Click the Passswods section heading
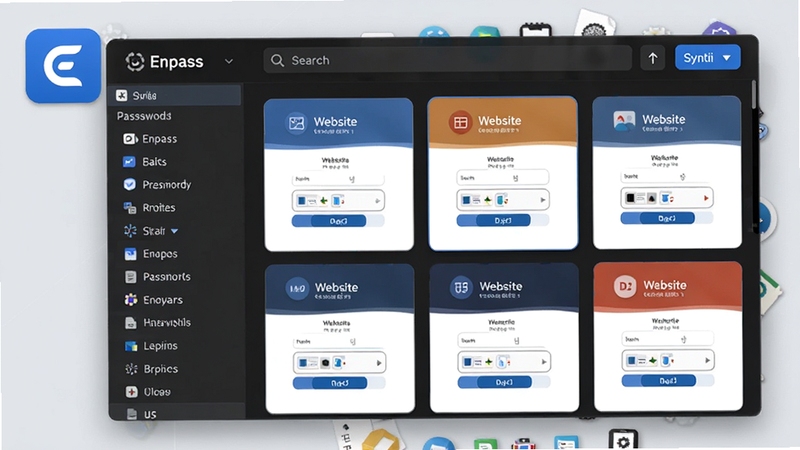The image size is (800, 450). pos(144,116)
